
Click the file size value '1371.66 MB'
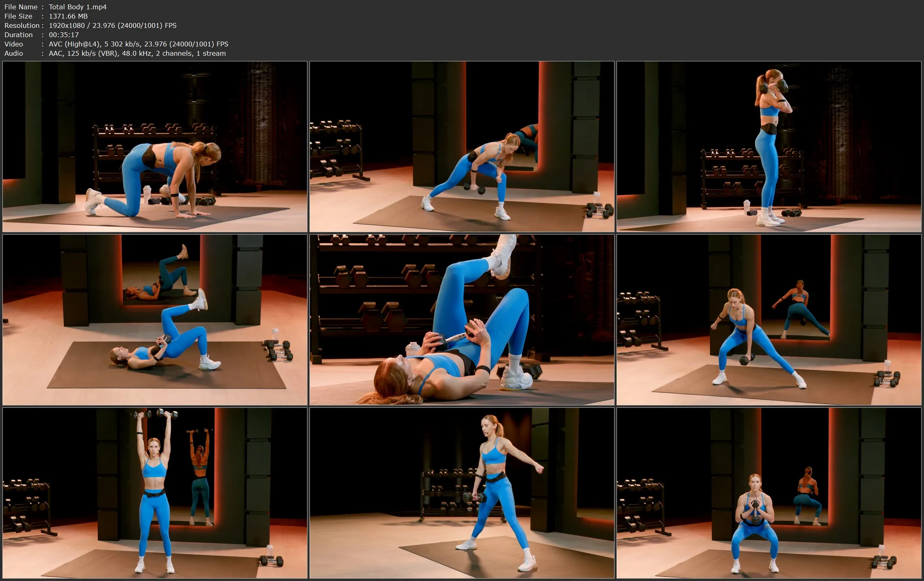tap(68, 16)
